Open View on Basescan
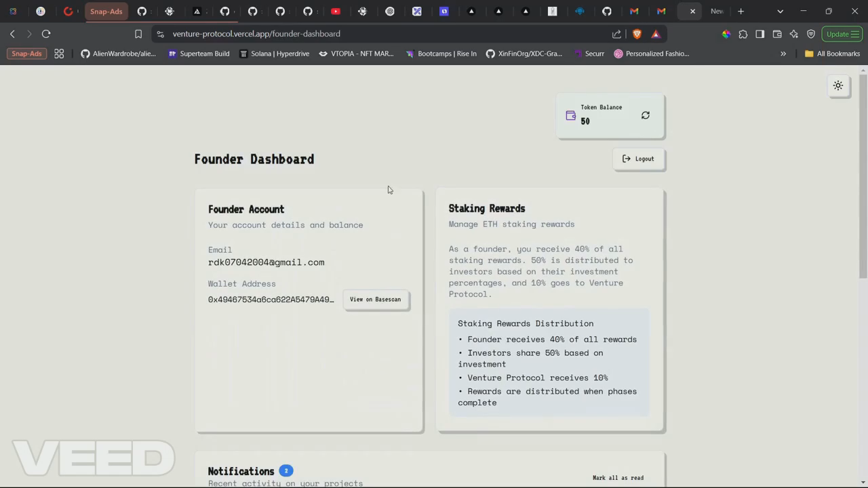 pyautogui.click(x=375, y=300)
